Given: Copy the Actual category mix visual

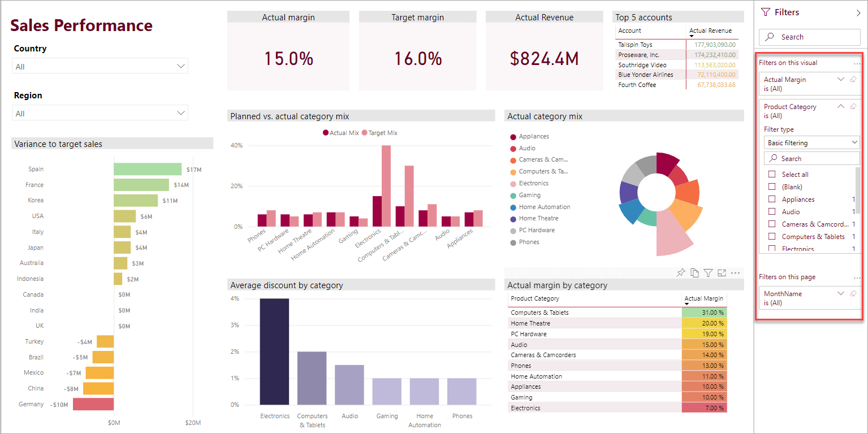Looking at the screenshot, I should coord(694,272).
